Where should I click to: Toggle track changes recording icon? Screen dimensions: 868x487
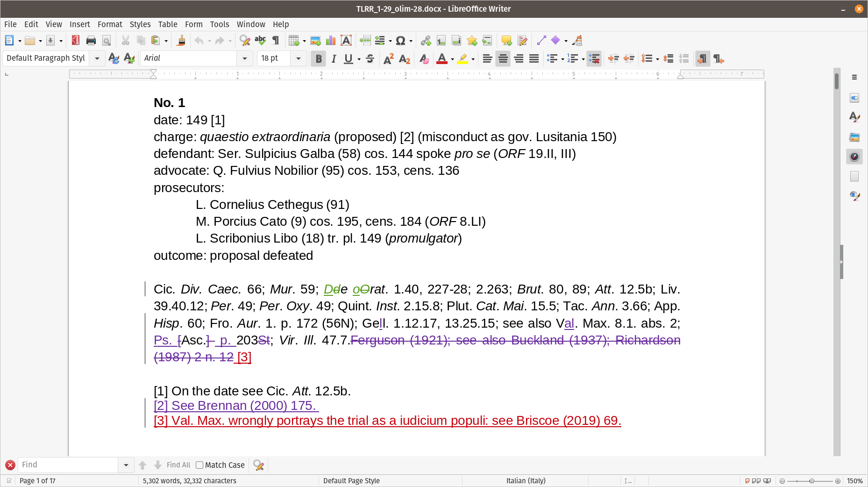click(x=523, y=41)
